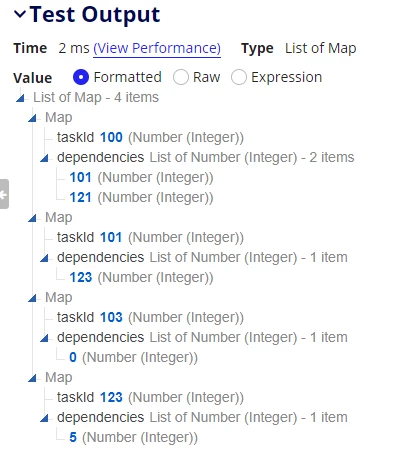Collapse the dependencies list containing 123
This screenshot has width=415, height=460.
44,258
